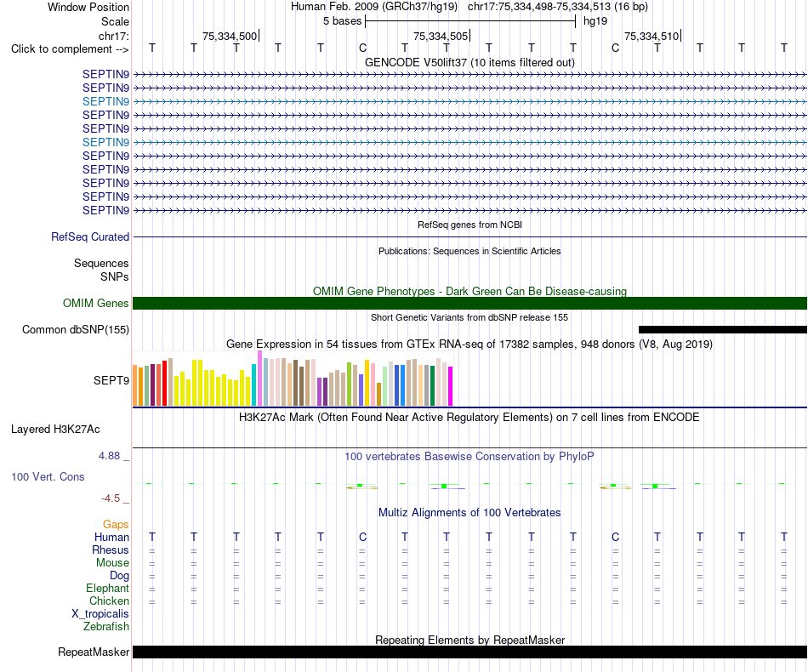The image size is (808, 672).
Task: Click the Layered H3K27Ac label
Action: (x=55, y=430)
